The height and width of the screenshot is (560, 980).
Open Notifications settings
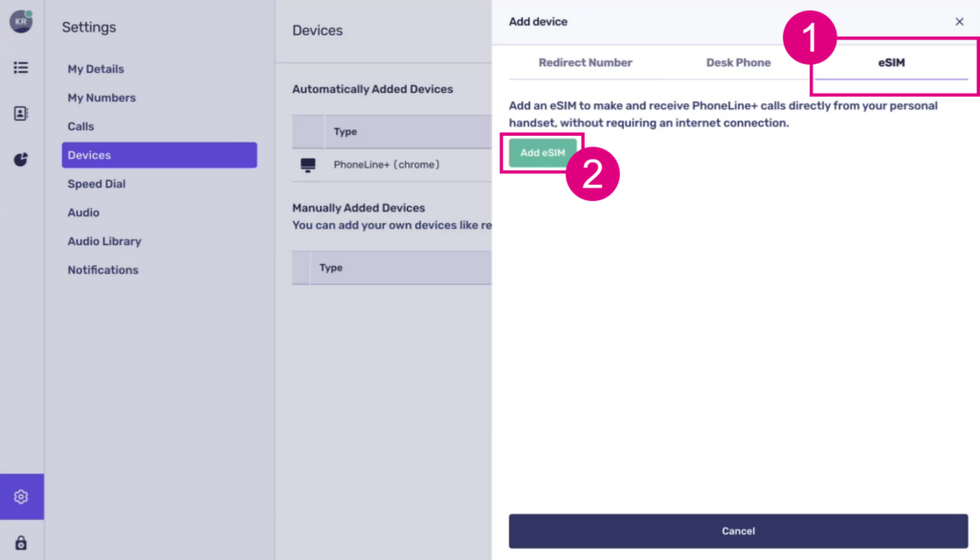tap(102, 270)
